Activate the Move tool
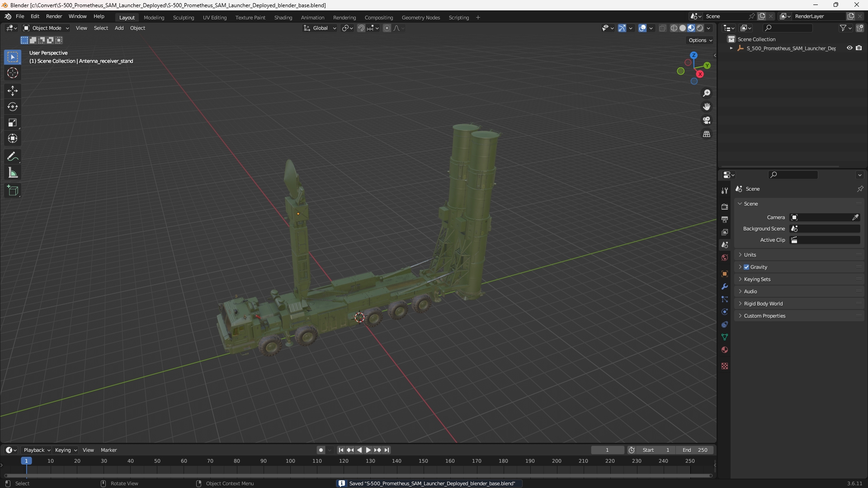 coord(13,91)
